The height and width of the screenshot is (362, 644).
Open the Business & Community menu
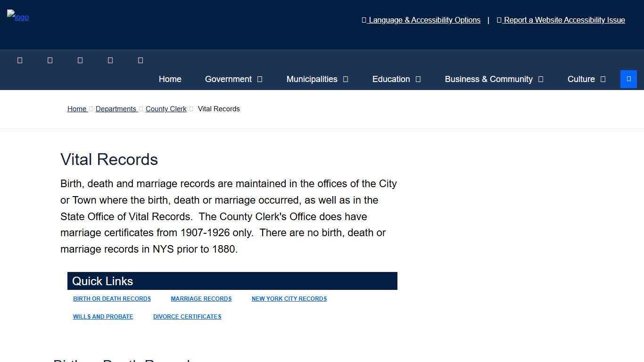[488, 79]
